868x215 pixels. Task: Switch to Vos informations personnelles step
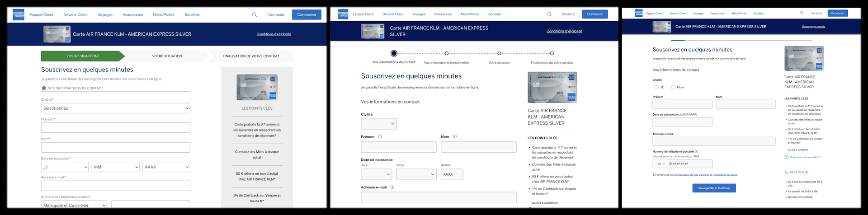click(x=447, y=53)
